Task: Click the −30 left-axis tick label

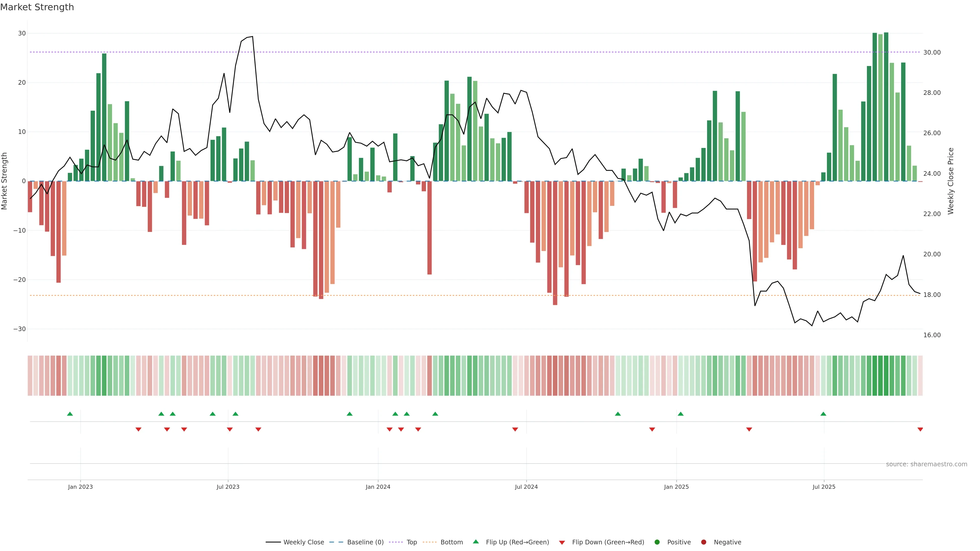Action: pos(19,329)
